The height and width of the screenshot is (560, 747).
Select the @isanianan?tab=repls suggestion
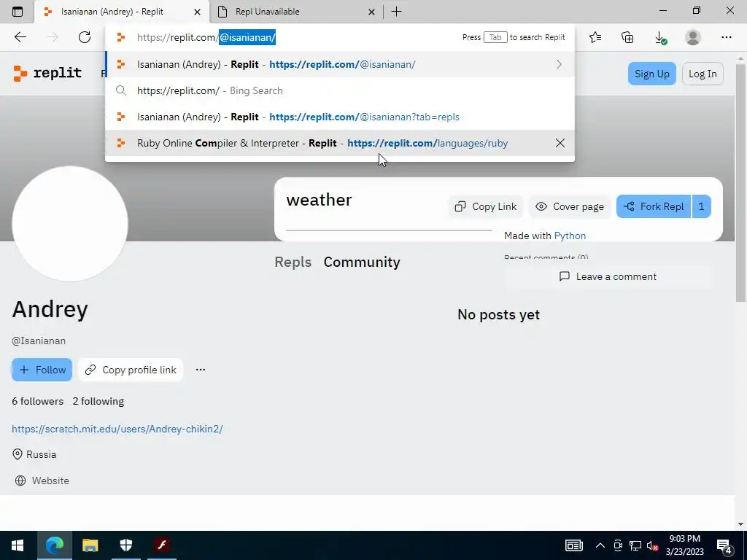tap(340, 117)
